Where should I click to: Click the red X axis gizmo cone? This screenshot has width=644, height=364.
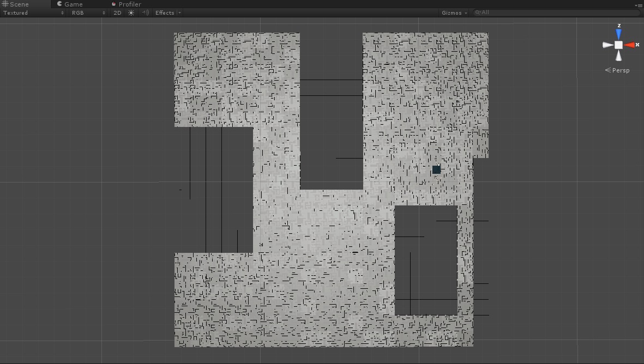[629, 45]
